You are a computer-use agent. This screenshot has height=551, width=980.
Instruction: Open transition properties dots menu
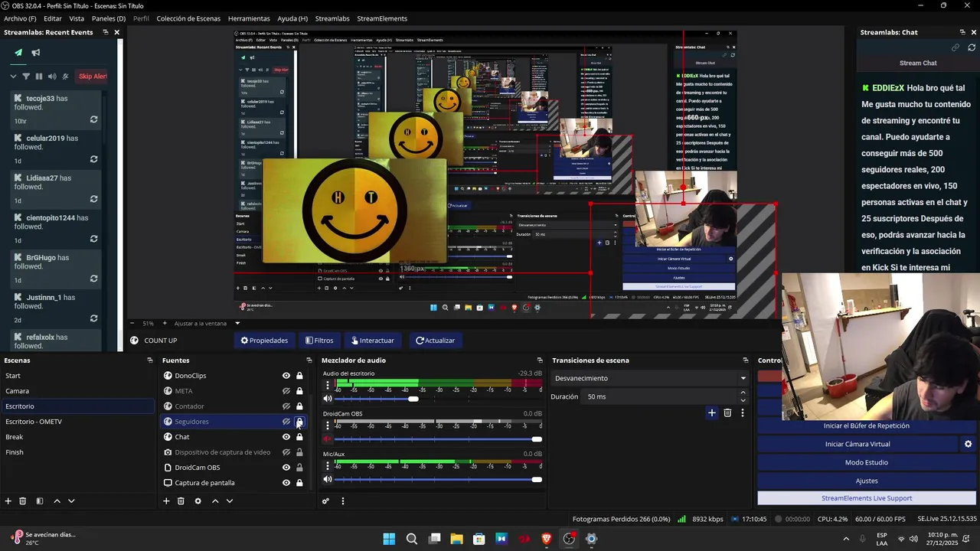742,413
